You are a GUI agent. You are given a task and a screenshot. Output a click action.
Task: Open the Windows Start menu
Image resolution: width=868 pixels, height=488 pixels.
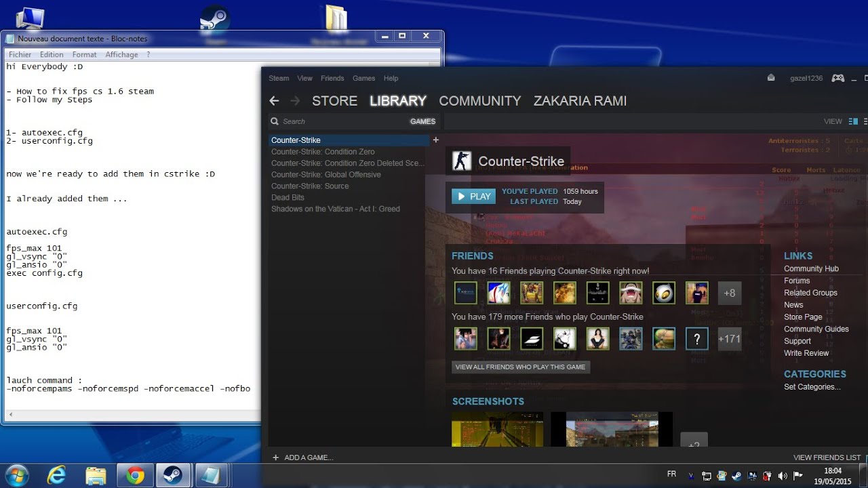(x=16, y=476)
